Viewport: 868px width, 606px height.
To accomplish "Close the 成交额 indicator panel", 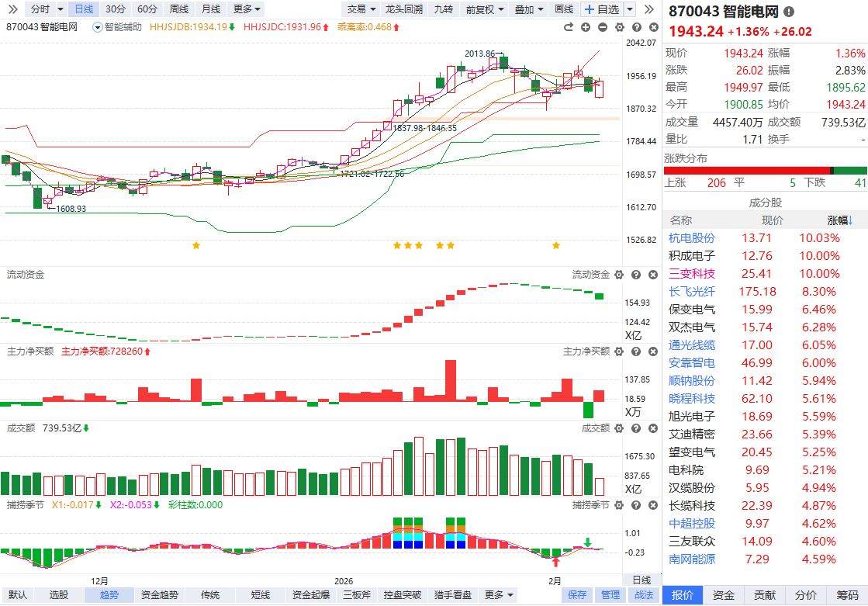I will [651, 428].
